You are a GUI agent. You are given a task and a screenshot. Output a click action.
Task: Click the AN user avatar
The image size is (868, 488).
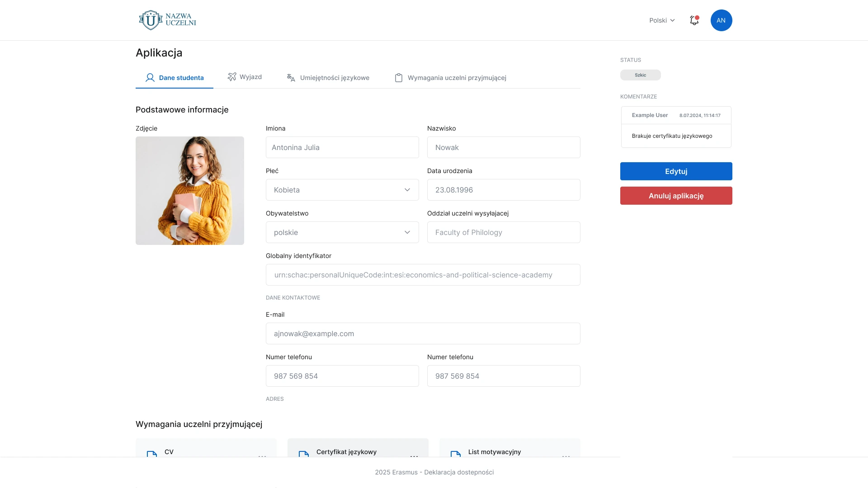[x=721, y=20]
